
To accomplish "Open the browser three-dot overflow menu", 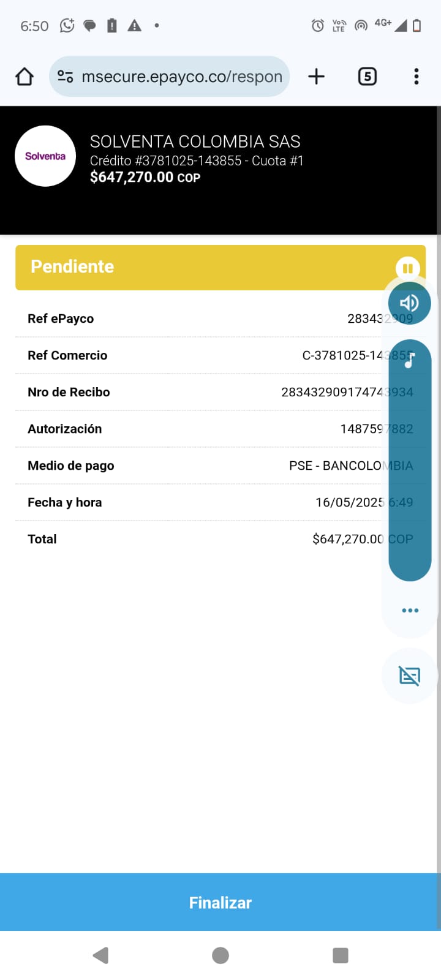I will click(x=417, y=77).
